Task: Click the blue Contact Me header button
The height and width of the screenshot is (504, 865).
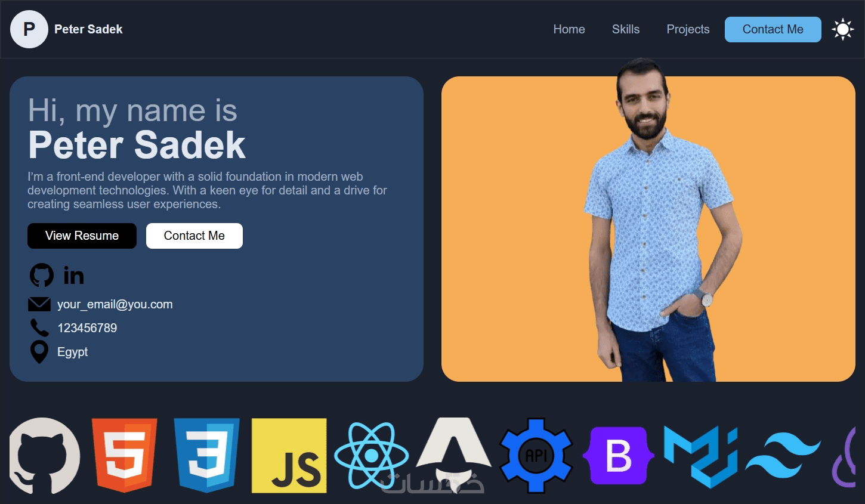Action: pyautogui.click(x=773, y=29)
